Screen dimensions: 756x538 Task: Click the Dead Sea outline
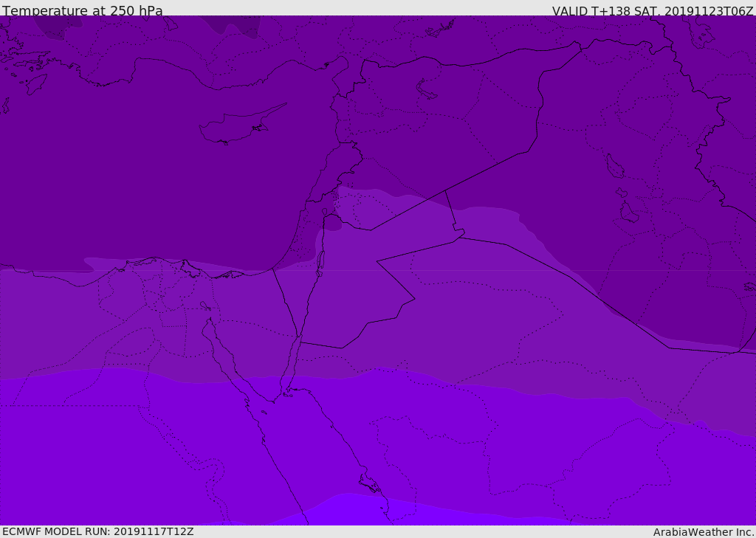click(320, 261)
